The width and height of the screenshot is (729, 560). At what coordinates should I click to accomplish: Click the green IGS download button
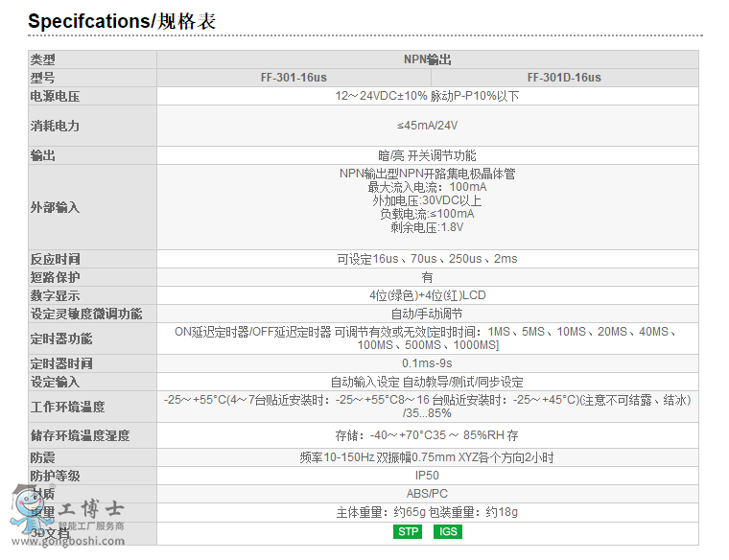click(x=447, y=531)
